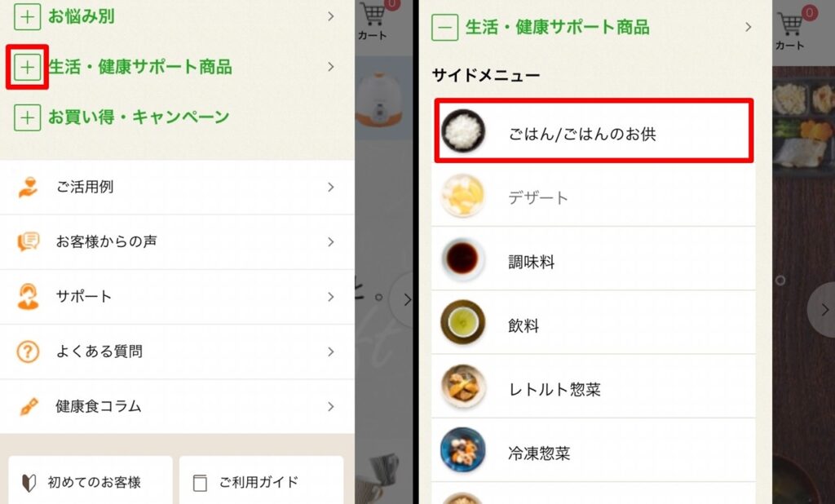Expand the お悩み別 plus box
This screenshot has width=835, height=504.
[27, 16]
